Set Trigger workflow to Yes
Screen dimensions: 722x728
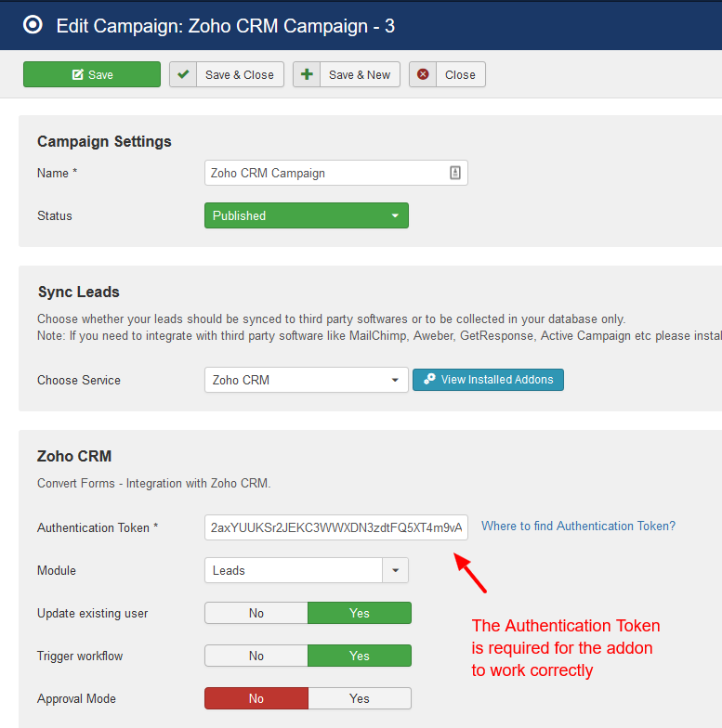[x=360, y=656]
